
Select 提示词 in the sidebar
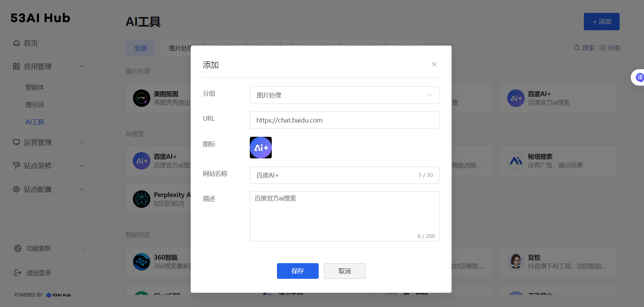point(35,105)
